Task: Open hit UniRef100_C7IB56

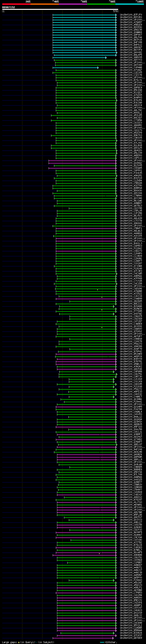Action: (131, 120)
